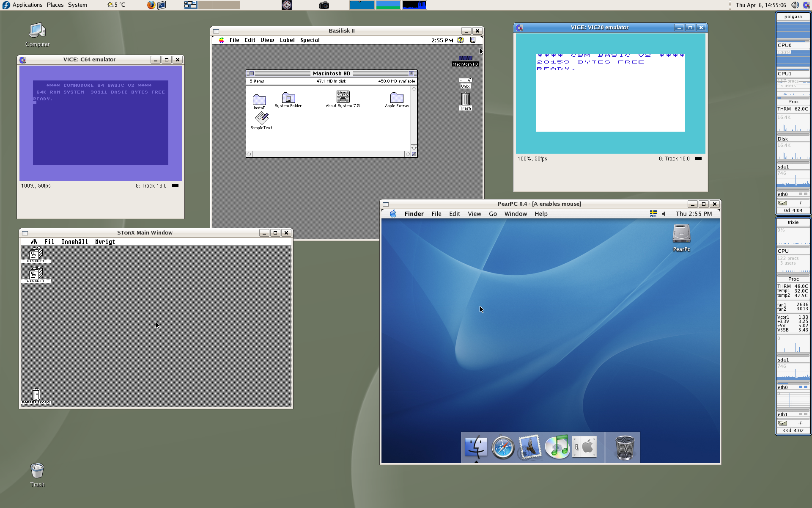Click the trixie gkrellm hostname label
Screen dimensions: 812x508
pyautogui.click(x=793, y=222)
